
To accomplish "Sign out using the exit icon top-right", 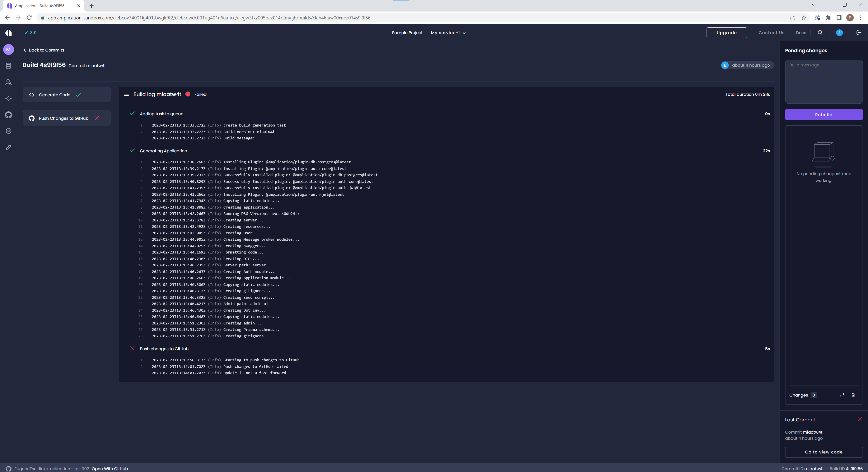I will click(x=858, y=33).
